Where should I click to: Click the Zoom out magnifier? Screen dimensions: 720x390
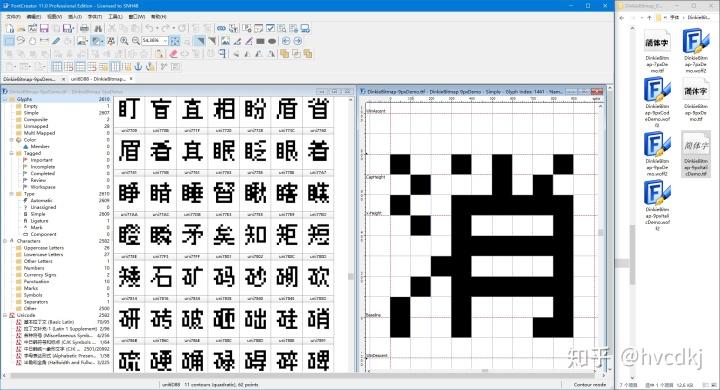click(x=136, y=41)
